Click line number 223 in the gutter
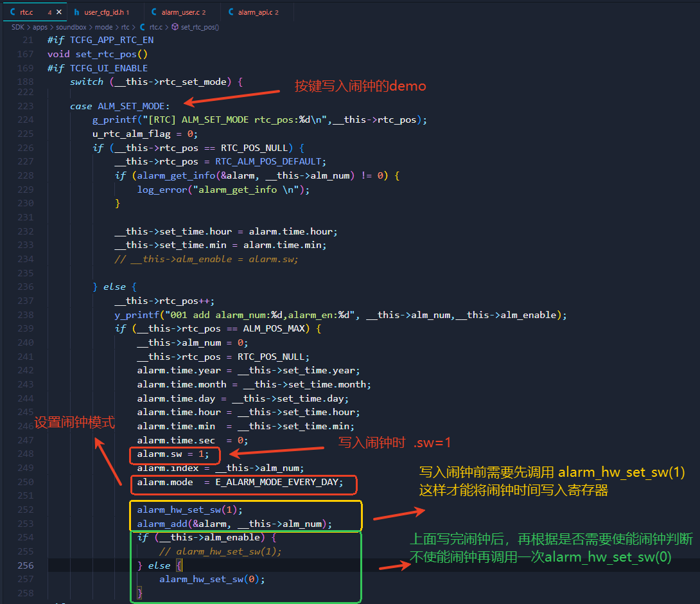This screenshot has height=604, width=700. 26,106
